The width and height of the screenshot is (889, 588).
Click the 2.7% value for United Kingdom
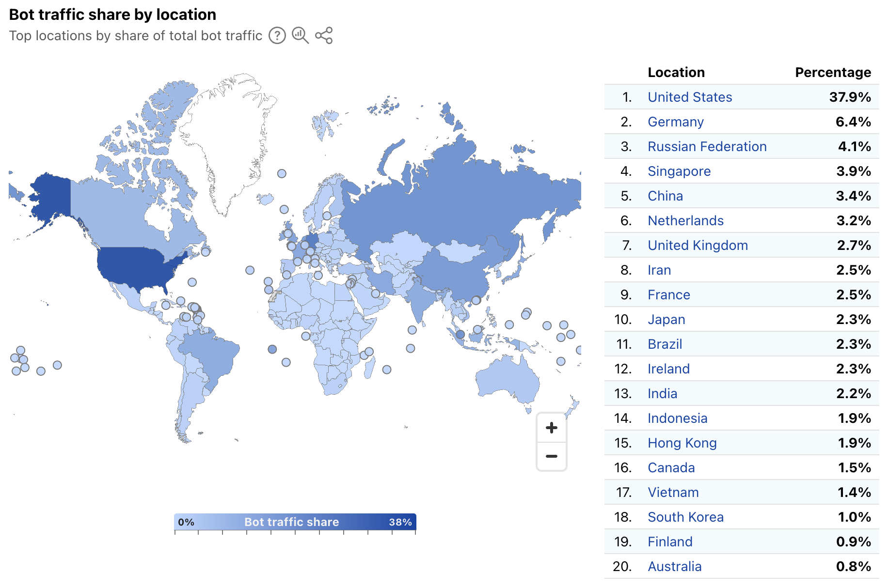tap(854, 246)
